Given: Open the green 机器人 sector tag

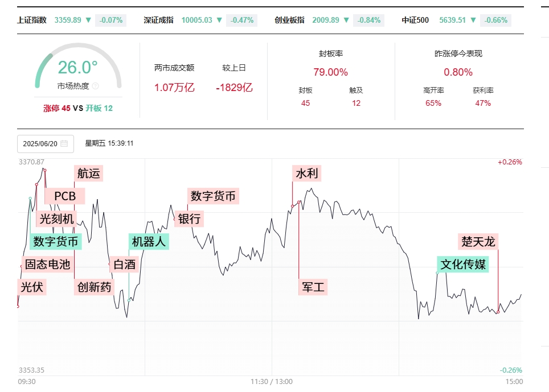Looking at the screenshot, I should [149, 242].
